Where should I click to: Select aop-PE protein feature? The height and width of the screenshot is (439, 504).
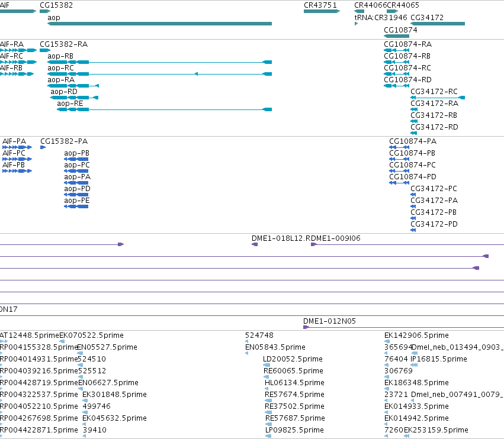76,206
